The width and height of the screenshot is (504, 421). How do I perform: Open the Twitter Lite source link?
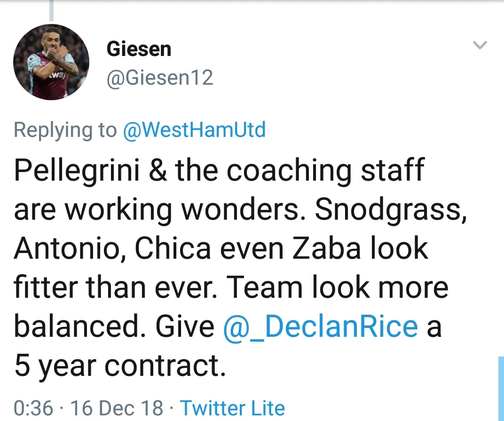[232, 408]
